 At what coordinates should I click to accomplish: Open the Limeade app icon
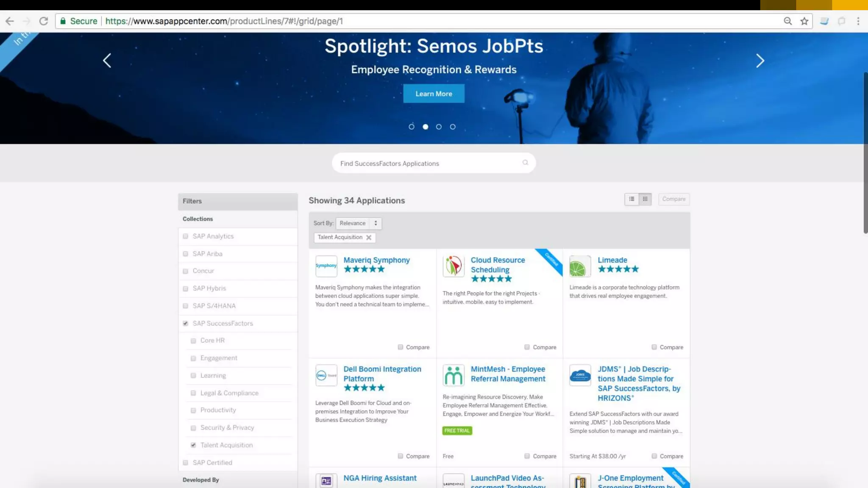point(580,266)
